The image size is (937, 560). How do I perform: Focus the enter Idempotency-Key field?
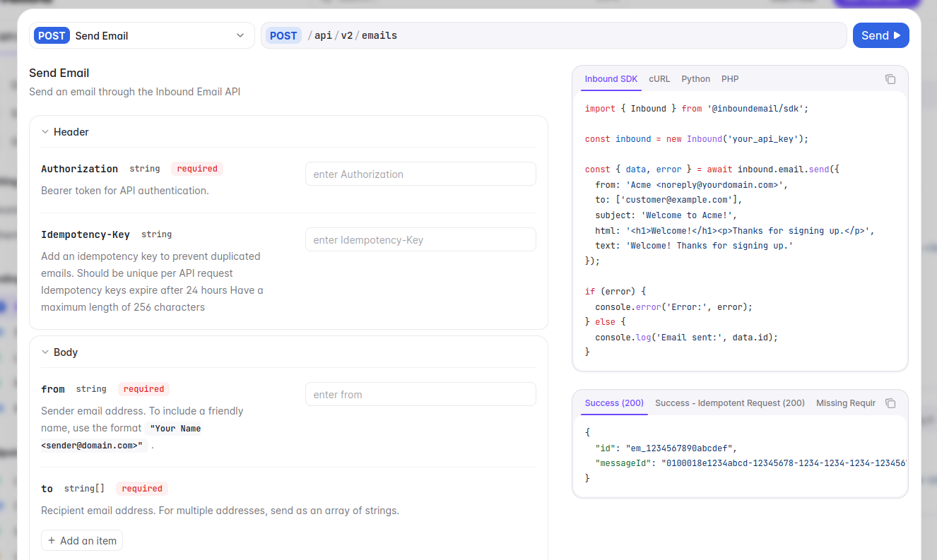(x=420, y=240)
